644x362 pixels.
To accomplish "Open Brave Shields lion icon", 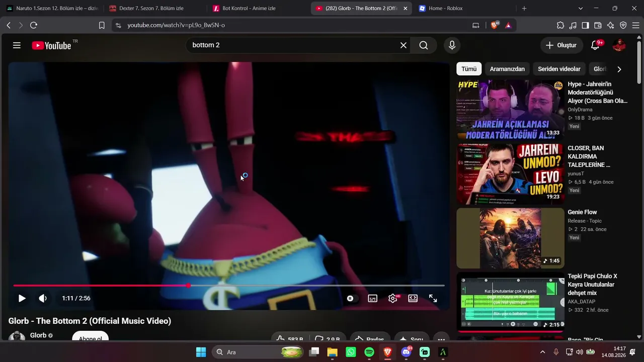I will click(495, 25).
